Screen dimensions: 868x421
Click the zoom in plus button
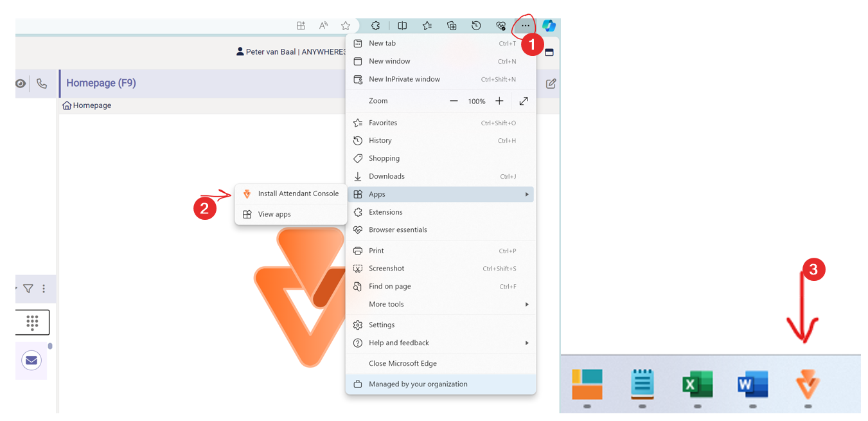tap(499, 101)
